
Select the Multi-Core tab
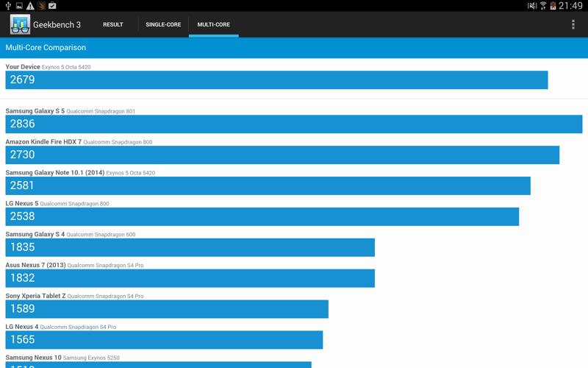coord(213,24)
